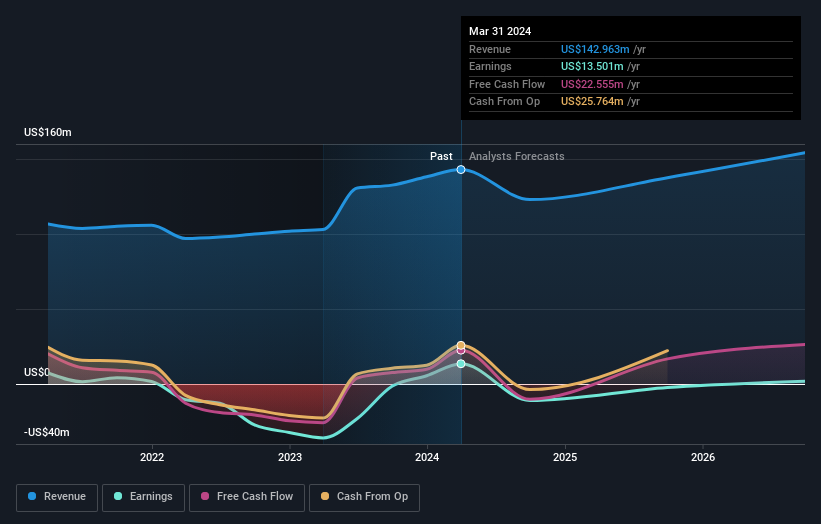Toggle the Cash From Op legend series

364,497
